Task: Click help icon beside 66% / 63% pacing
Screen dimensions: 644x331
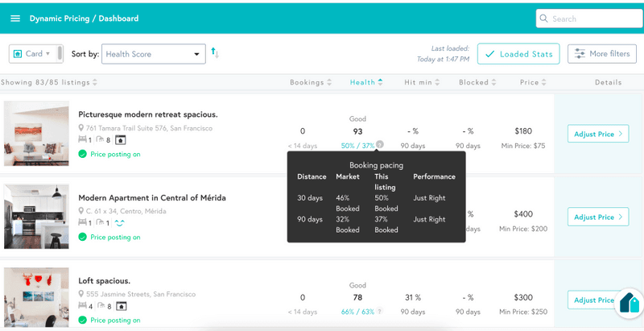Action: pos(380,311)
